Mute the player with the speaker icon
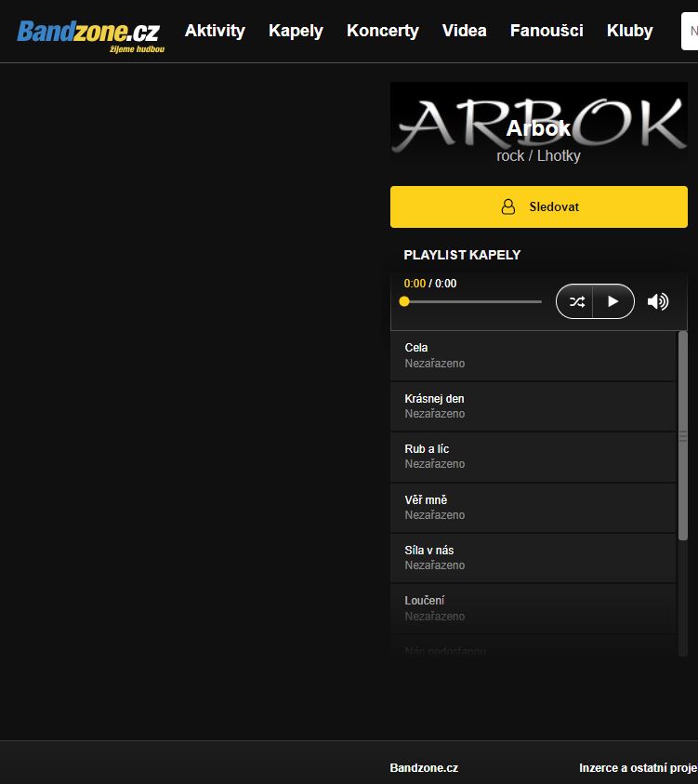Image resolution: width=698 pixels, height=784 pixels. [657, 301]
